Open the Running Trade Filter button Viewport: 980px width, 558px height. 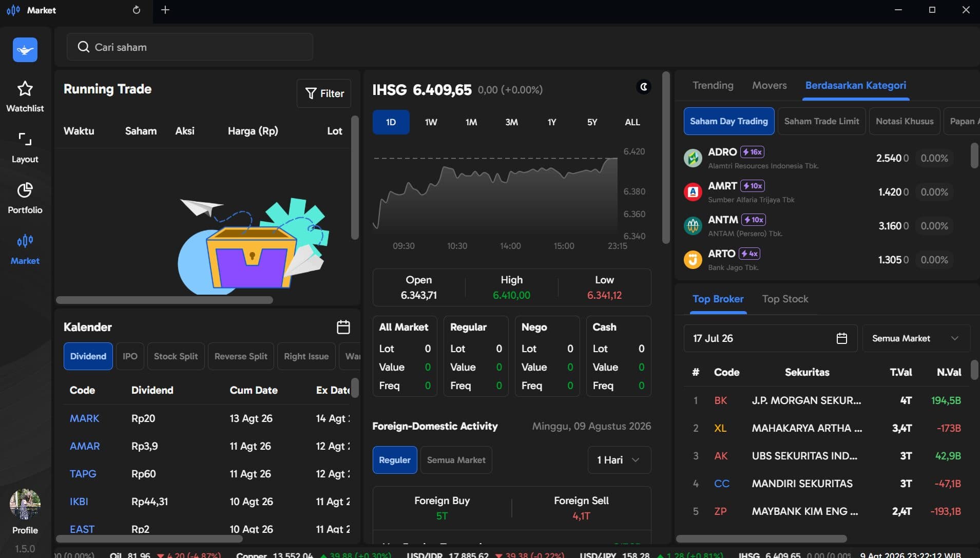(324, 93)
